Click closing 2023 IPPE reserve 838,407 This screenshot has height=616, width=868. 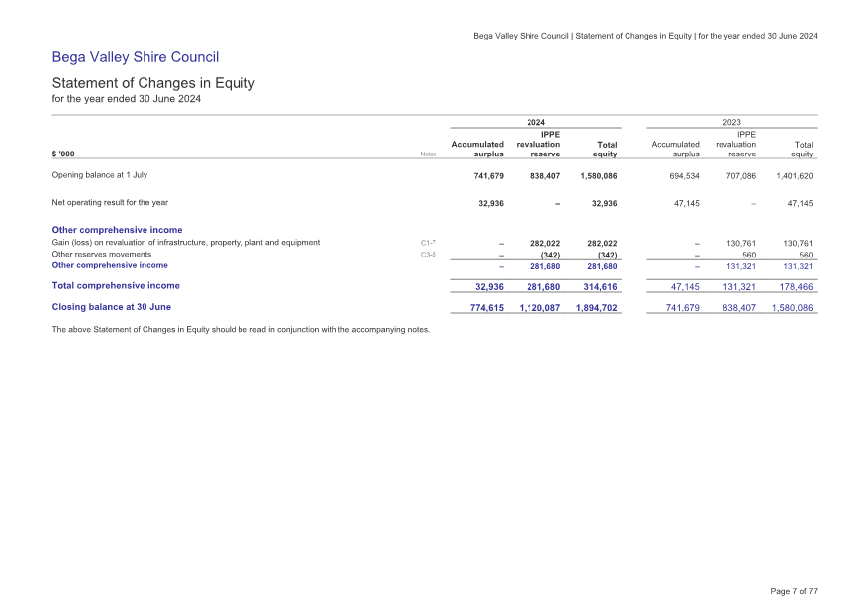(739, 308)
